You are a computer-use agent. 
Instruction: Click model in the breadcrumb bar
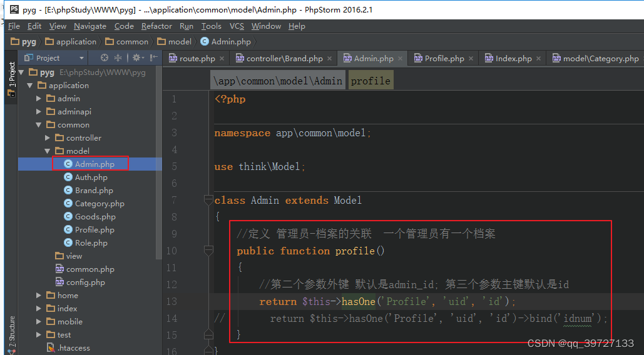(174, 42)
